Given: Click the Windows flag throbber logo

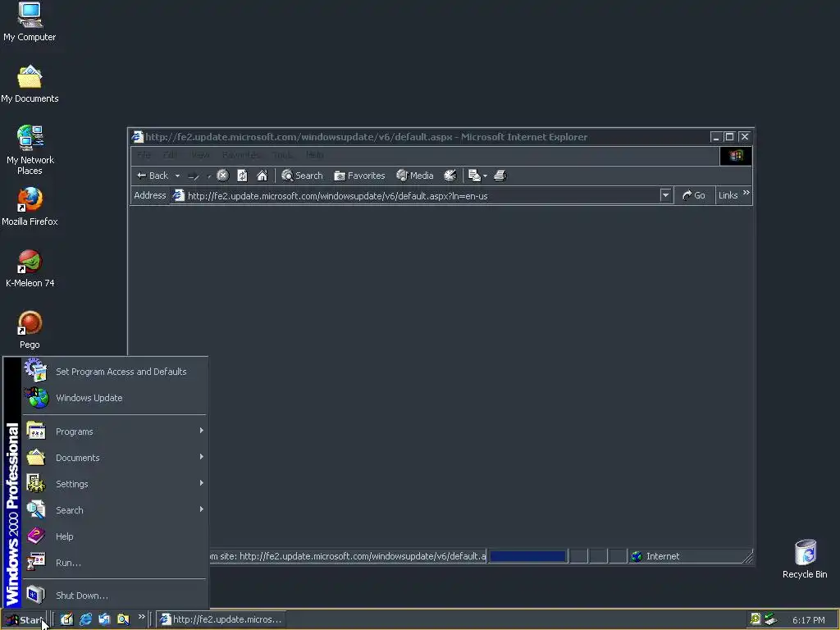Looking at the screenshot, I should click(736, 156).
